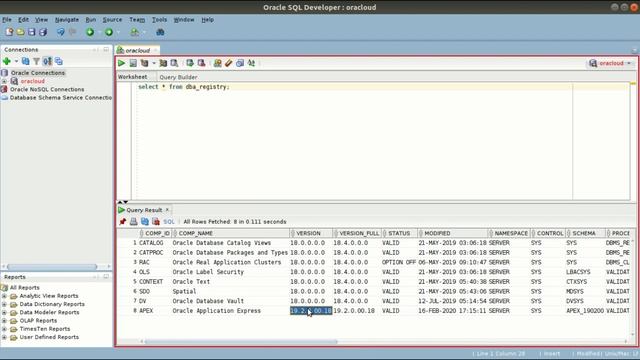Click the Filter funnel icon in Connections
This screenshot has height=360, width=640.
[x=36, y=61]
